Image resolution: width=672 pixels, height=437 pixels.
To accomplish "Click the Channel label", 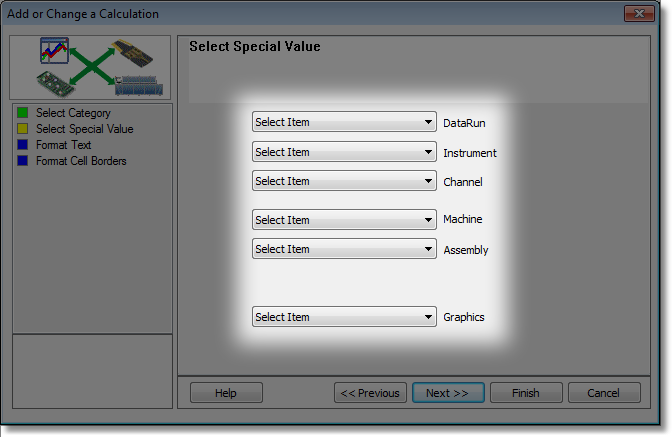I will (463, 182).
